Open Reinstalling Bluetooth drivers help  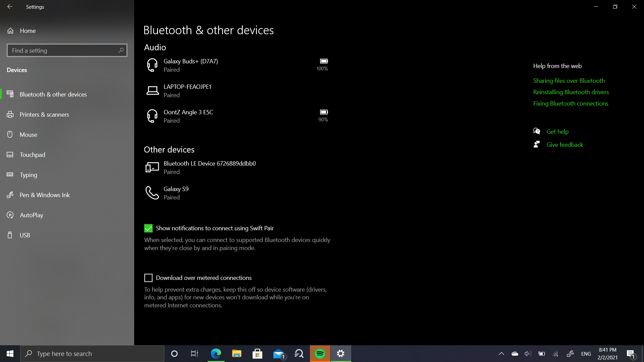tap(571, 92)
